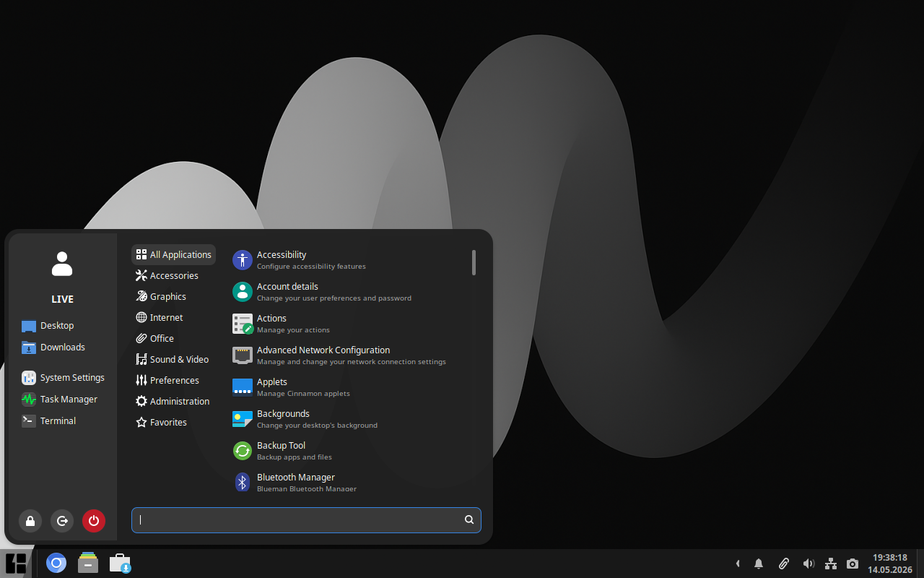Select the Internet category

coord(173,317)
